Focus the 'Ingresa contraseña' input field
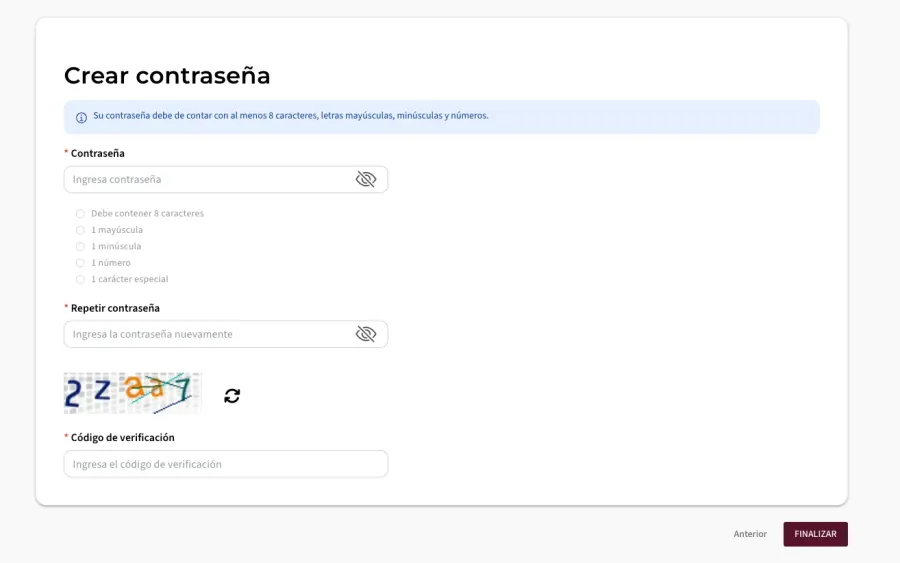Viewport: 900px width, 563px height. pos(205,180)
